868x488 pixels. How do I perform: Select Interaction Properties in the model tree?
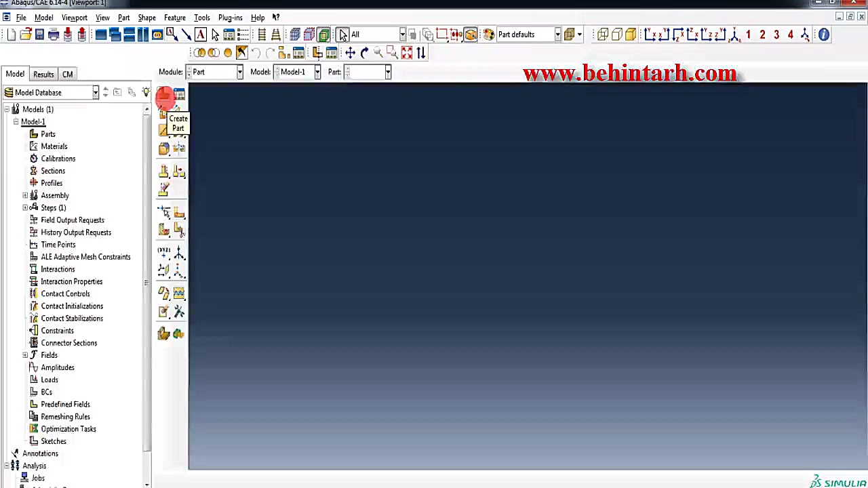(72, 281)
